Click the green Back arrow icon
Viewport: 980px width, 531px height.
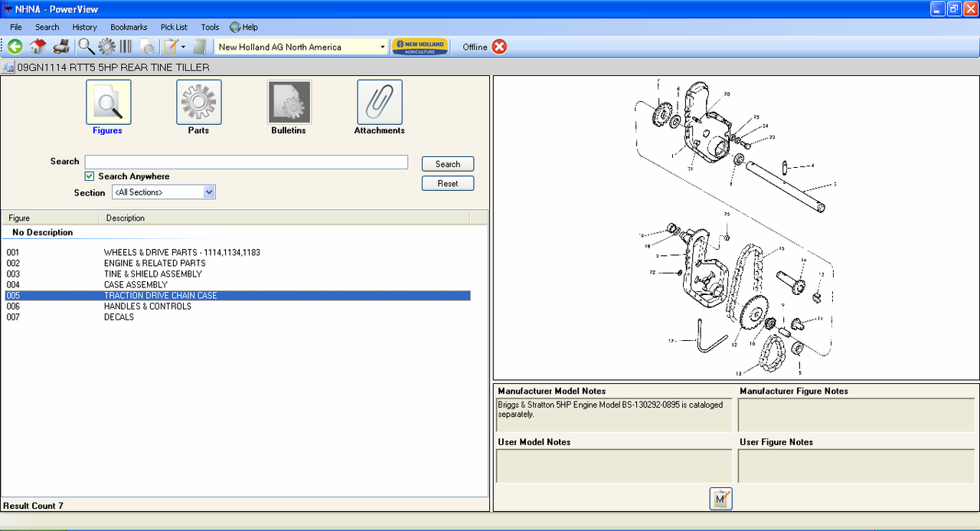[x=15, y=47]
